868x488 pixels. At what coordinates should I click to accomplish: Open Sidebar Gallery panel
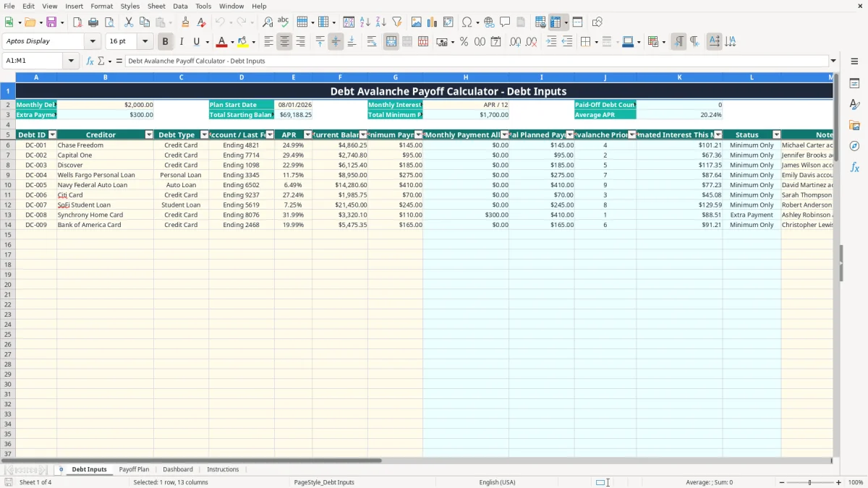(854, 125)
